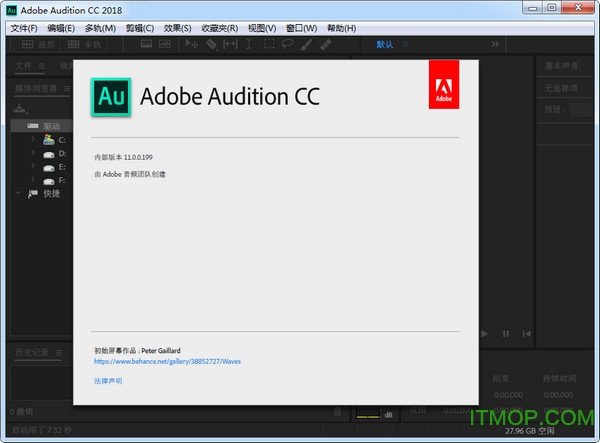600x443 pixels.
Task: Click the Move Playhead to Previous button
Action: click(527, 334)
